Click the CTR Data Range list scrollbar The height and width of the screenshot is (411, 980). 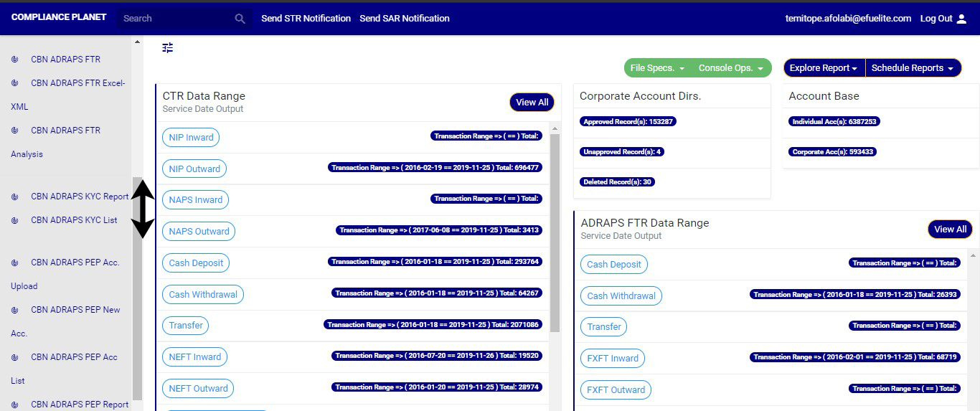click(555, 230)
